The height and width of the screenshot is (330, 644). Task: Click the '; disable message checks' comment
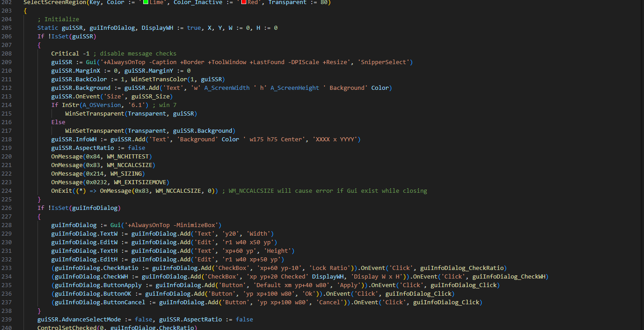[x=135, y=54]
